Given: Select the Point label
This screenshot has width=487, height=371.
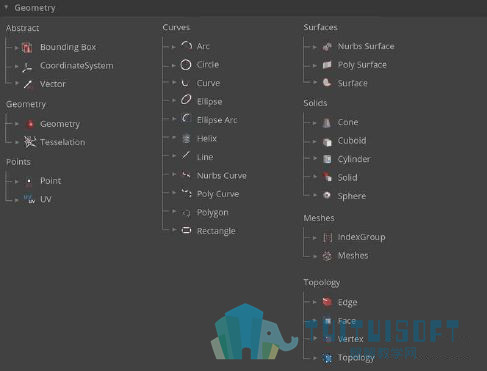Looking at the screenshot, I should (51, 181).
